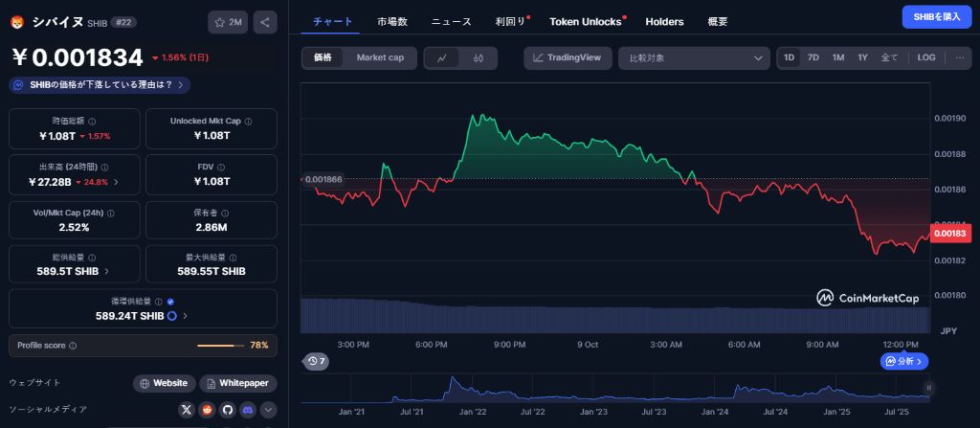Open the Discord social link

(x=248, y=410)
